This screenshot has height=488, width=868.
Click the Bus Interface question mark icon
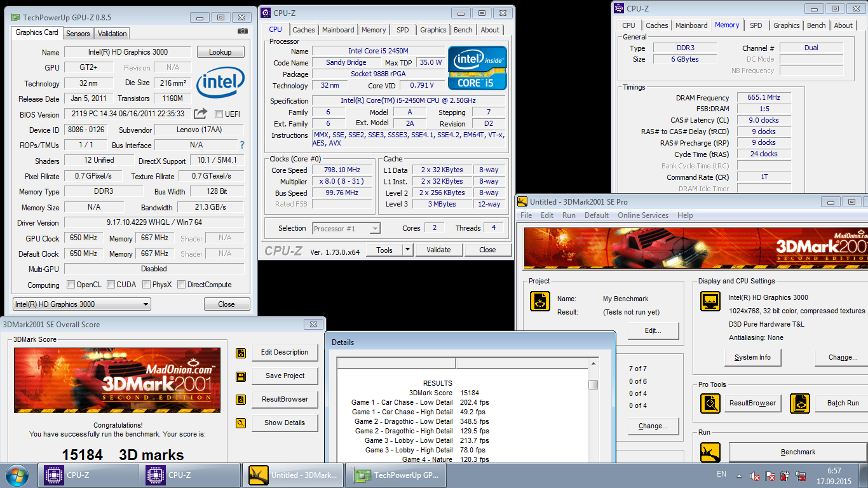tap(241, 145)
